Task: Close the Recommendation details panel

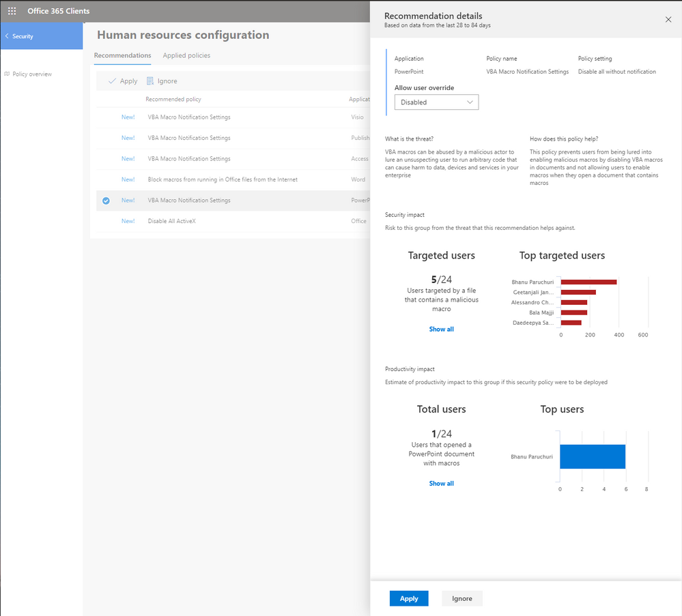Action: point(668,19)
